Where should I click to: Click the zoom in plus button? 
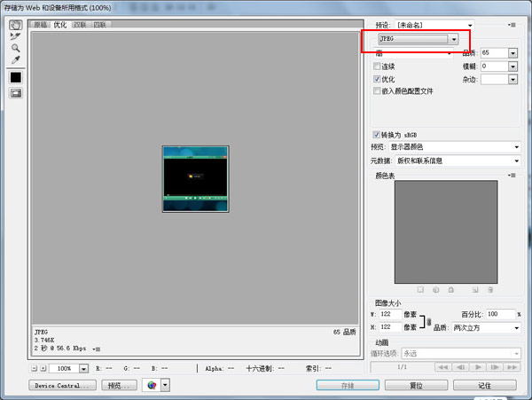[x=43, y=368]
